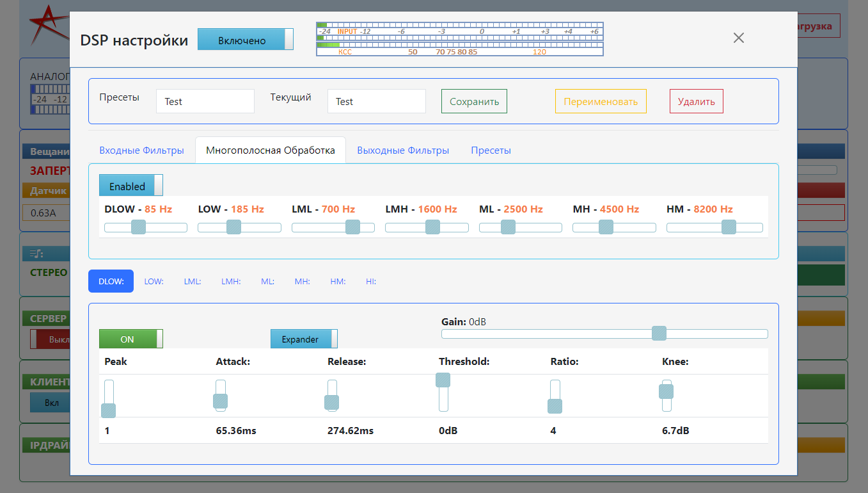Select the LOW band tab

154,281
